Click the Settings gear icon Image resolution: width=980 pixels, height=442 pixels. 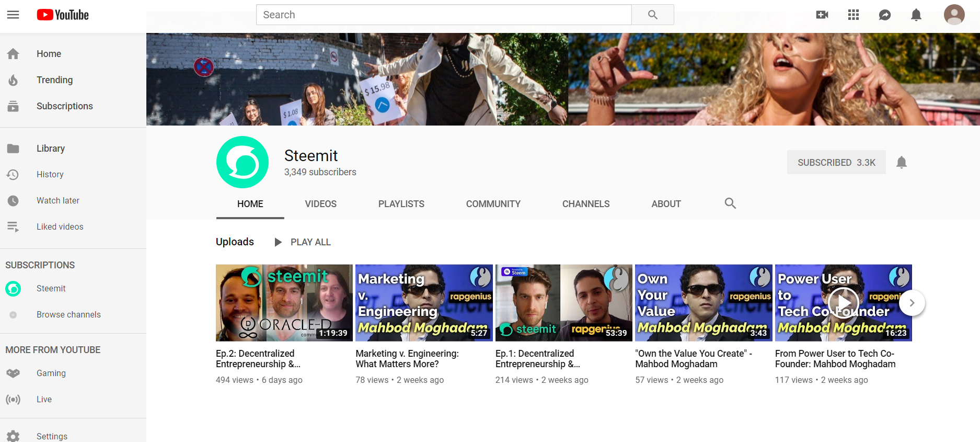point(13,436)
